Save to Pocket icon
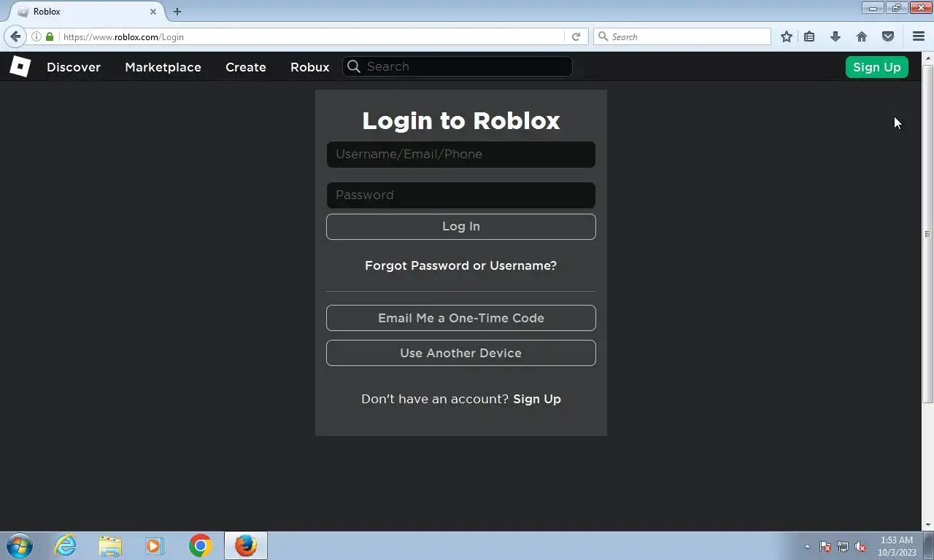The image size is (934, 560). 888,36
